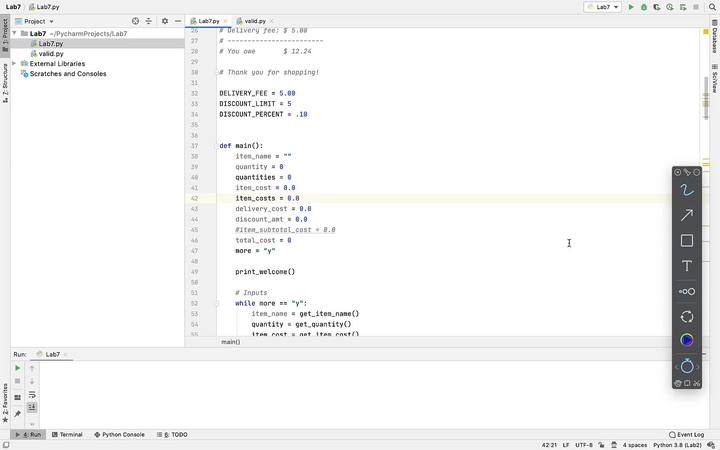Open the annotation color picker circle

coord(687,340)
